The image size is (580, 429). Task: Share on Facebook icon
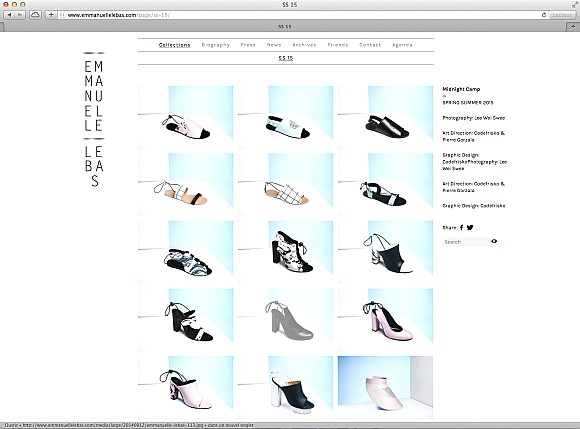(x=461, y=227)
